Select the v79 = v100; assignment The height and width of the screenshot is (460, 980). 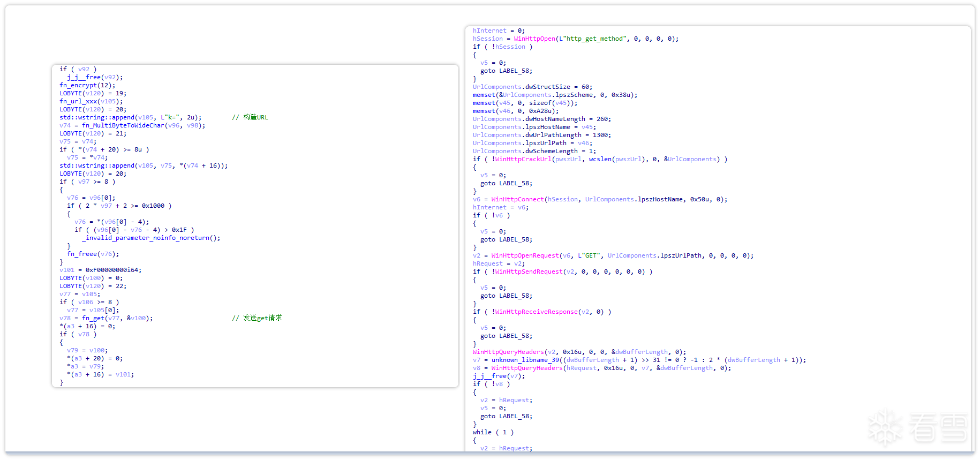pos(87,350)
